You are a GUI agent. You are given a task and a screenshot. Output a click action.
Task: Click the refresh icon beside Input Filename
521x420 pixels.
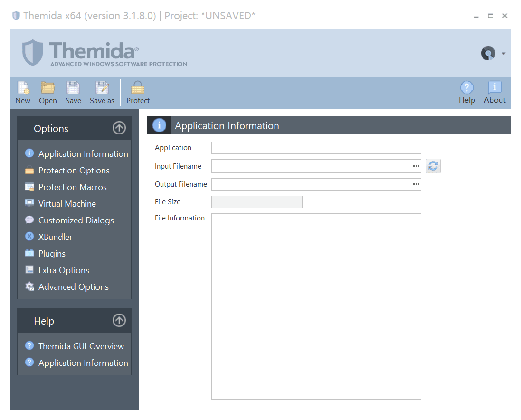point(433,166)
